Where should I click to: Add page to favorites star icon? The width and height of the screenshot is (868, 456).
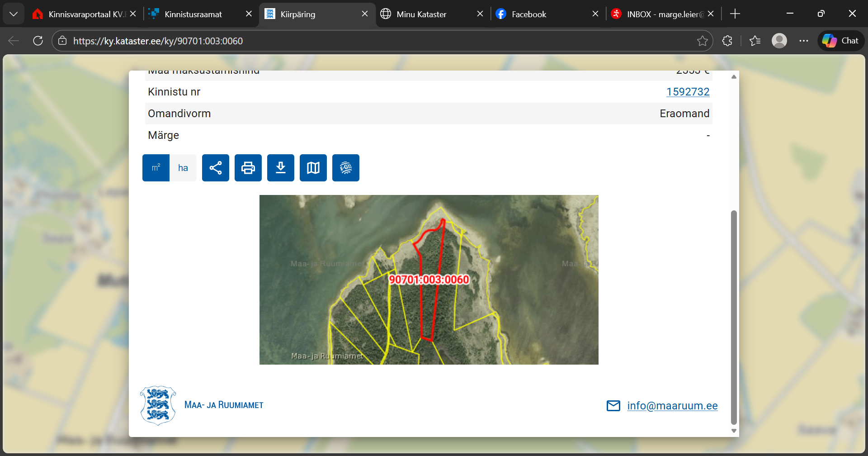[702, 41]
